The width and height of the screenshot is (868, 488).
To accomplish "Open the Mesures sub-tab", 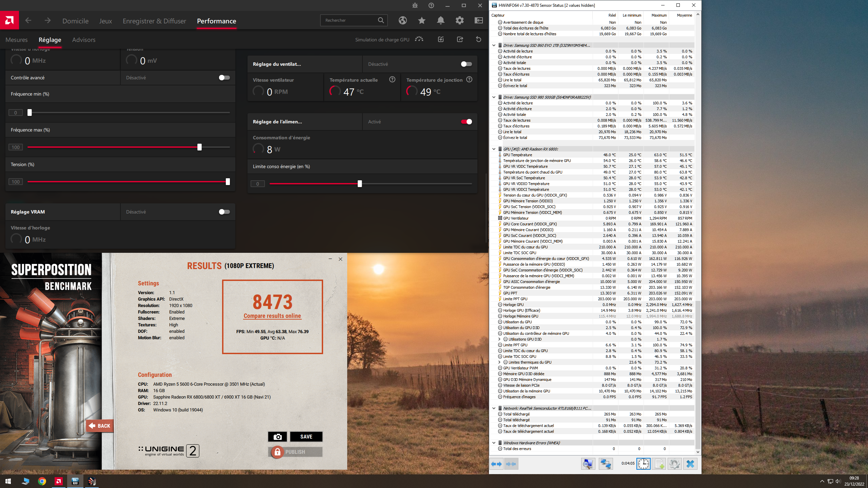I will click(x=17, y=40).
